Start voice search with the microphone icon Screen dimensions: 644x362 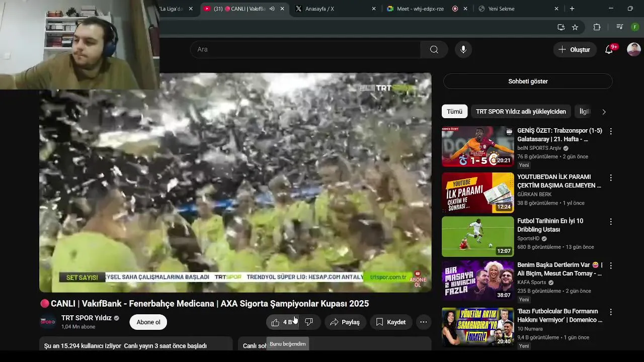(x=463, y=49)
